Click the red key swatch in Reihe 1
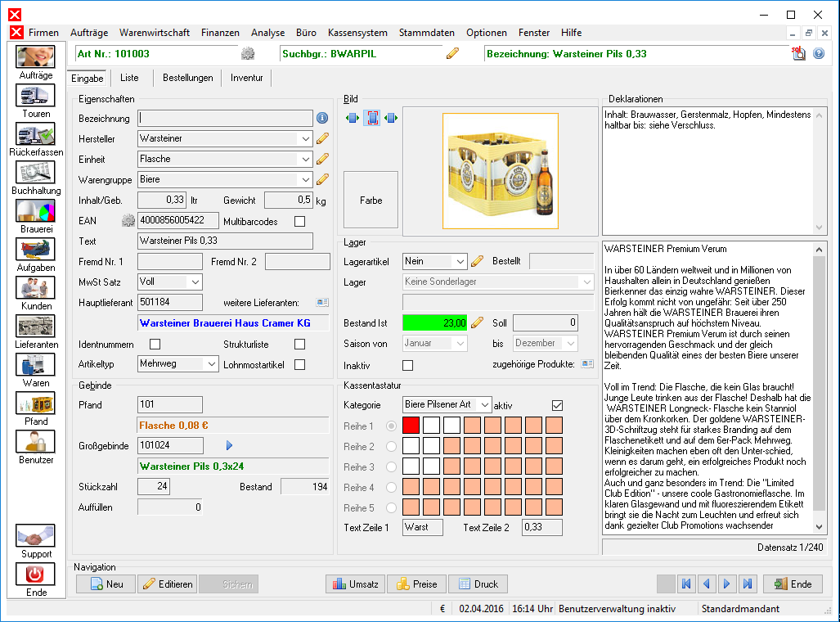Viewport: 840px width, 622px height. (x=411, y=426)
